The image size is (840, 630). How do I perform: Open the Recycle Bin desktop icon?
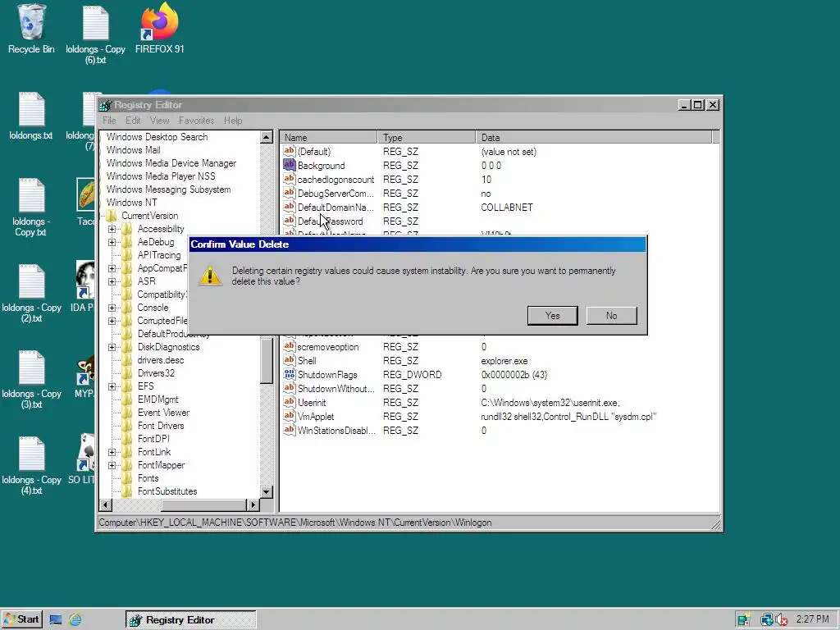(x=31, y=30)
